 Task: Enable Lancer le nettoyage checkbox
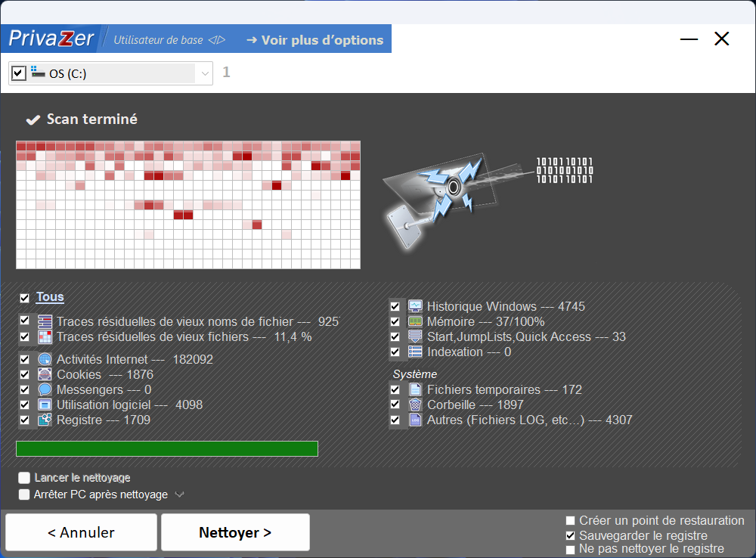[24, 478]
